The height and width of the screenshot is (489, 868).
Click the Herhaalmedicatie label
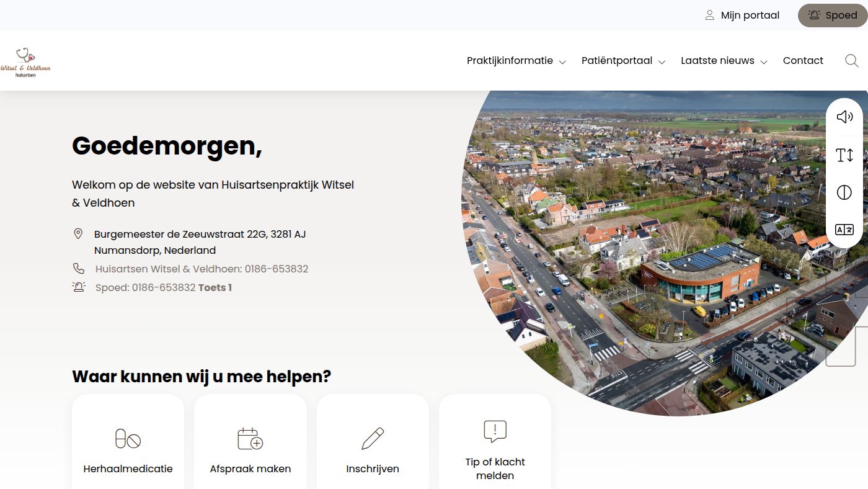(128, 469)
